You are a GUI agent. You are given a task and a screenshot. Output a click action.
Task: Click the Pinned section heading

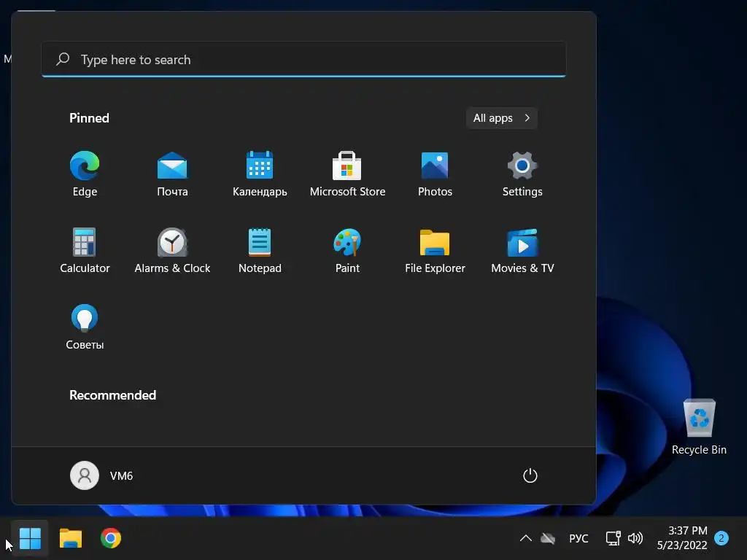point(89,118)
